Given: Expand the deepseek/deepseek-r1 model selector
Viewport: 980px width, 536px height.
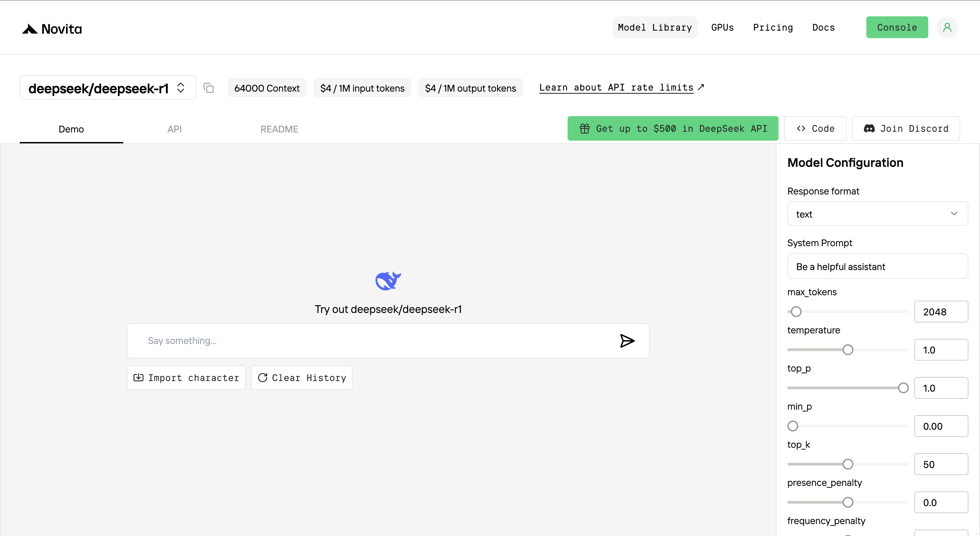Looking at the screenshot, I should point(108,88).
